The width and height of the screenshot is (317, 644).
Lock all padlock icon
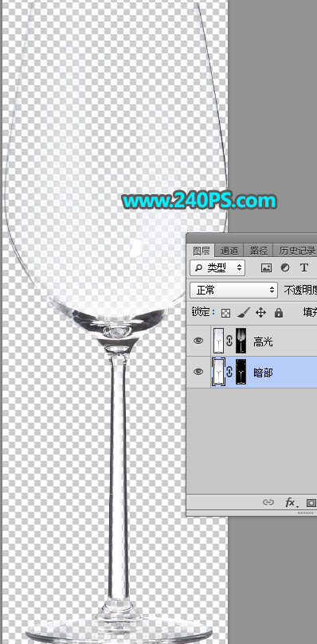tap(279, 313)
